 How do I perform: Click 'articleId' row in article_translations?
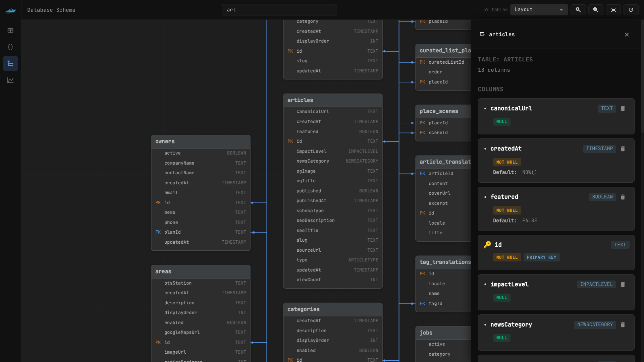[443, 174]
